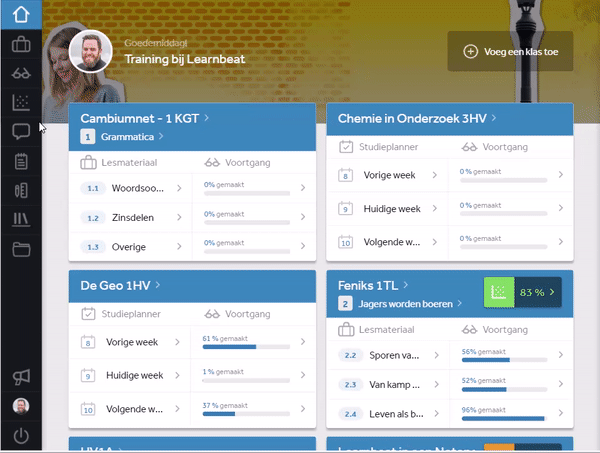The width and height of the screenshot is (600, 453).
Task: Expand chevron beside 61 % gemaakt
Action: coord(303,342)
